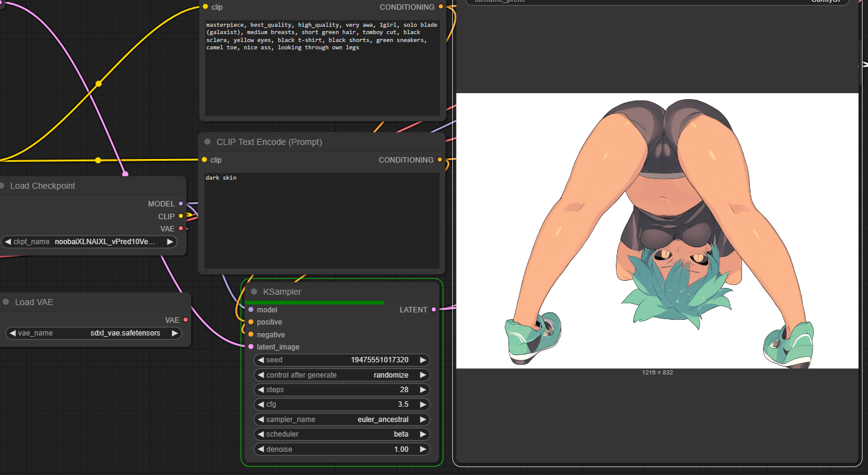Image resolution: width=868 pixels, height=475 pixels.
Task: Click into the masterpiece positive prompt textbox
Action: click(322, 67)
